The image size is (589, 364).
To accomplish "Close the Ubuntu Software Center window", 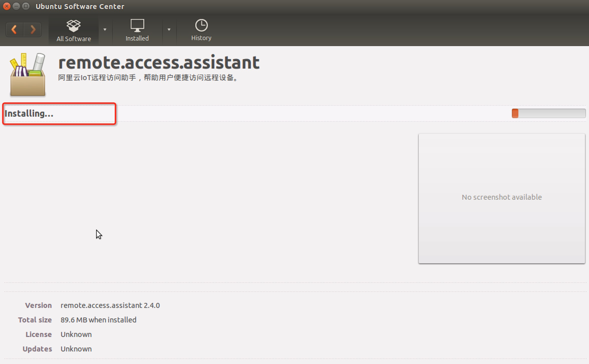I will 7,6.
